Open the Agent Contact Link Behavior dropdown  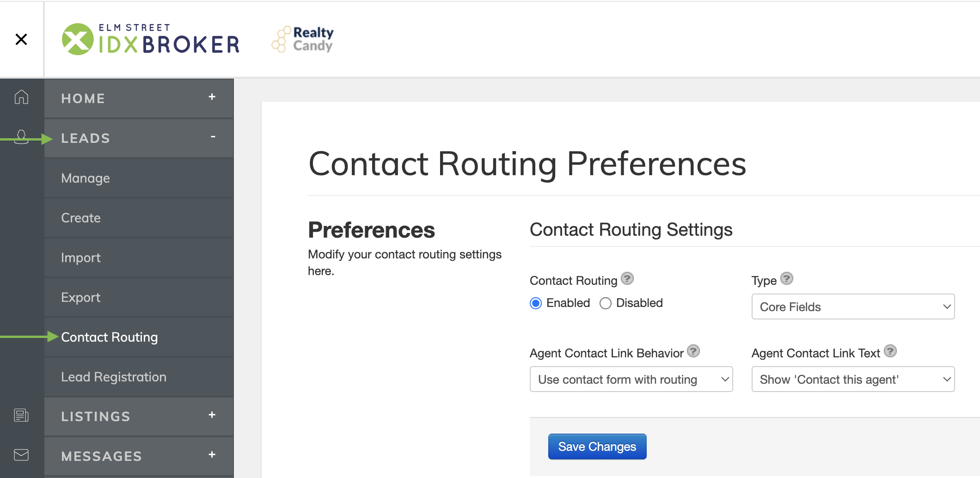coord(631,379)
